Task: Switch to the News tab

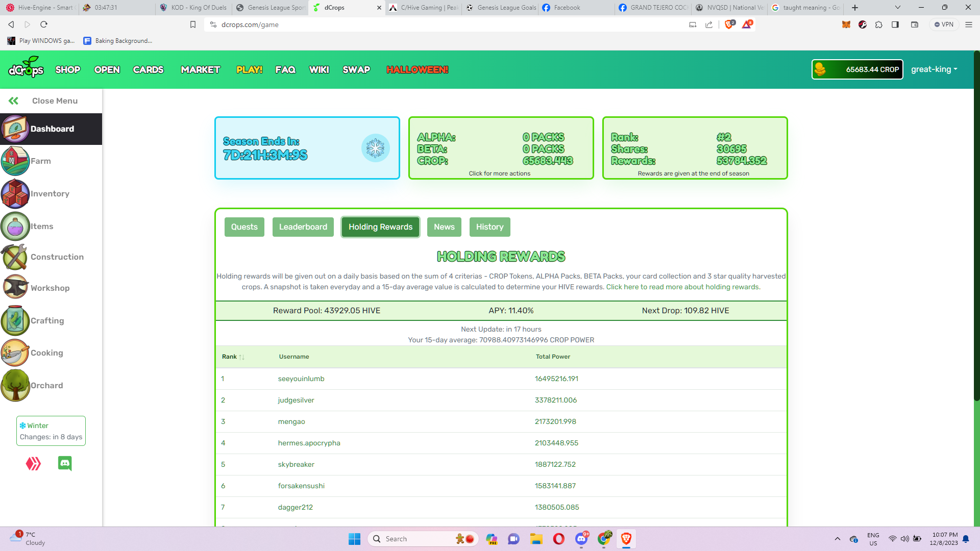Action: (444, 227)
